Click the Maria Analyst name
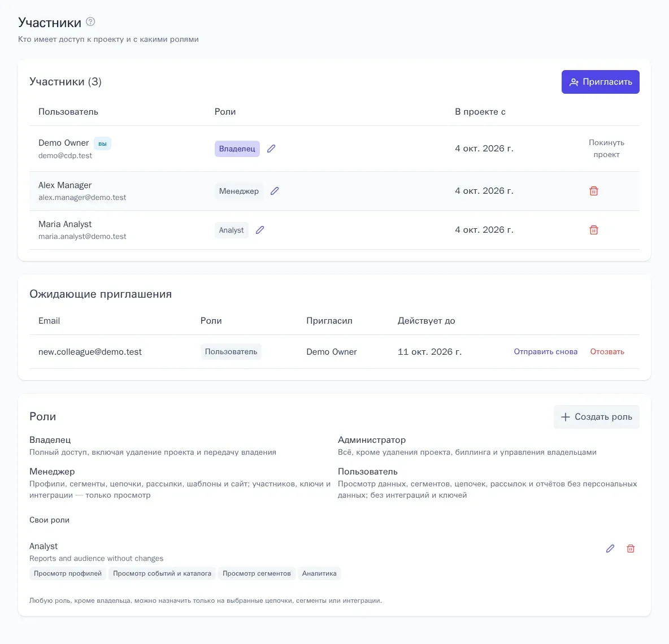 coord(65,224)
